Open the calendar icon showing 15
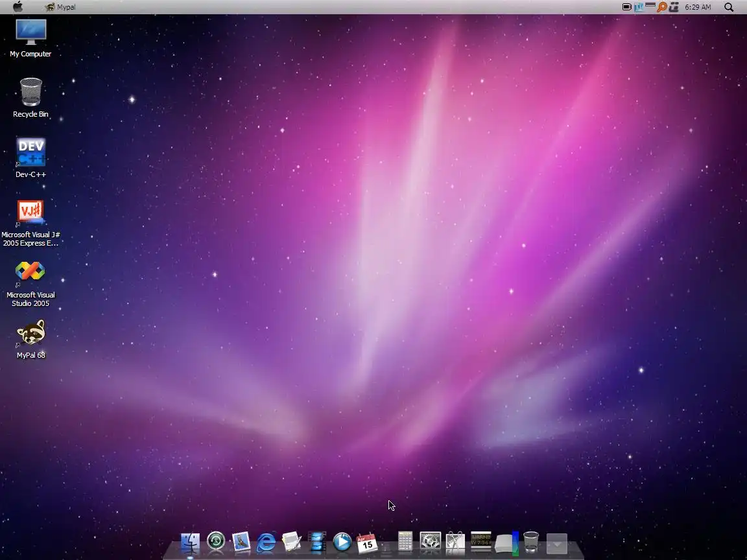This screenshot has height=560, width=747. [367, 543]
